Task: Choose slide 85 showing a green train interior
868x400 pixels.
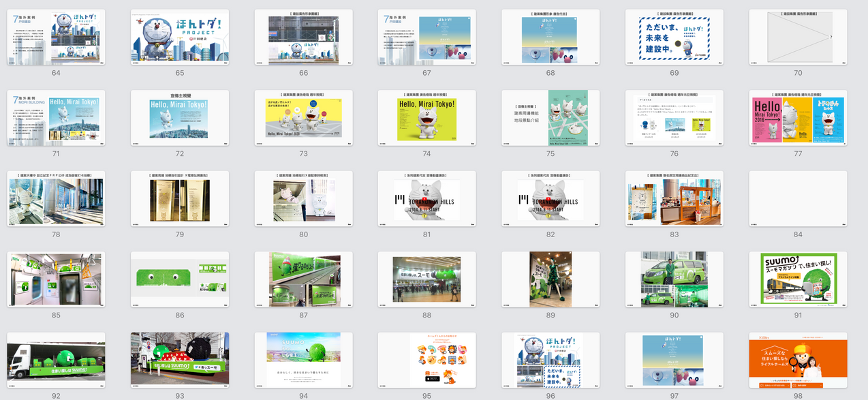Action: pos(56,280)
